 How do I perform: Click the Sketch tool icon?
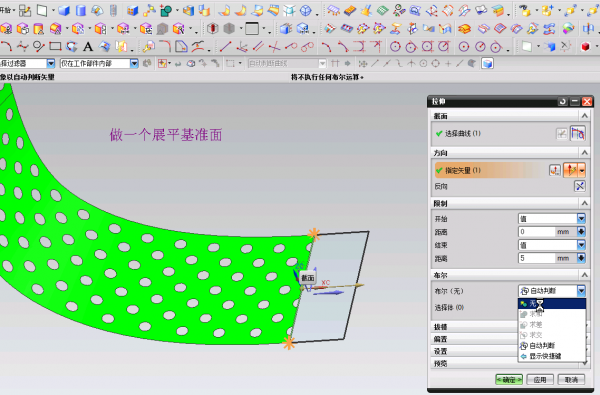[x=25, y=11]
